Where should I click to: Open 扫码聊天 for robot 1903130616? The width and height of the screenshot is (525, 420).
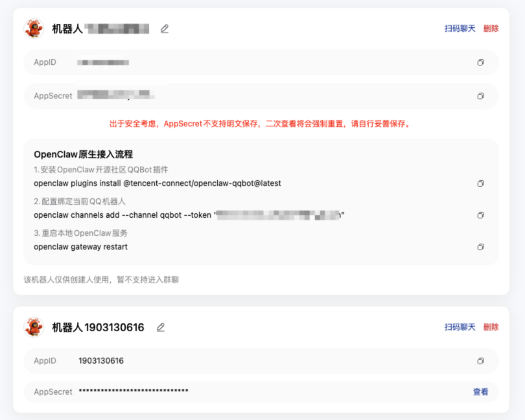pyautogui.click(x=460, y=327)
